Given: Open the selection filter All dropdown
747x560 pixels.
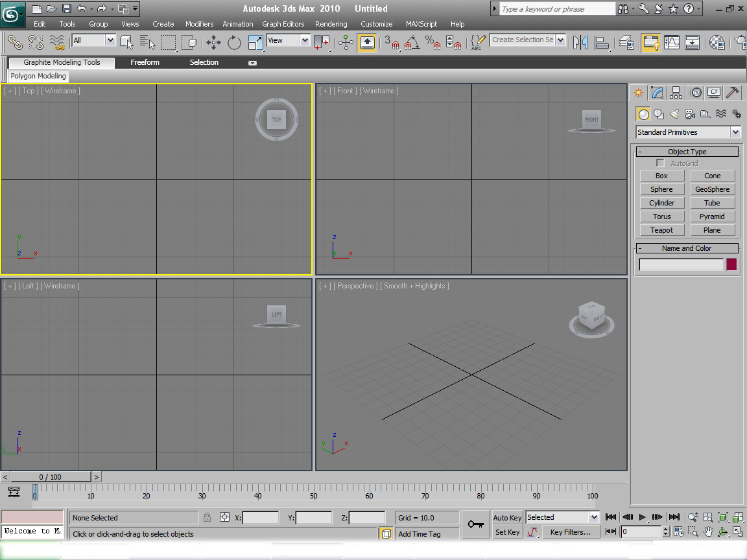Looking at the screenshot, I should [x=110, y=40].
